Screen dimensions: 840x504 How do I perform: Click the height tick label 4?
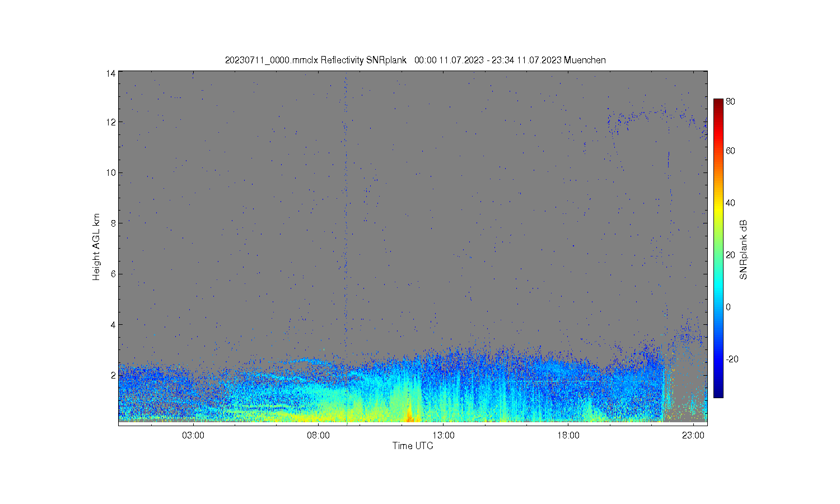pos(113,324)
